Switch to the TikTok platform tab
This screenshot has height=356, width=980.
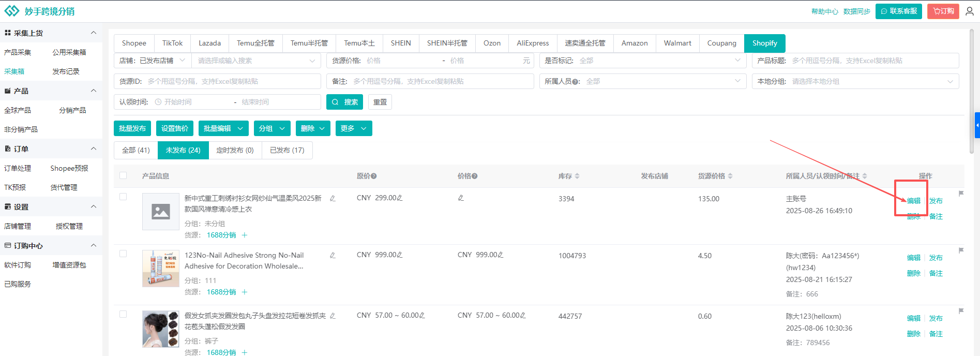click(172, 43)
